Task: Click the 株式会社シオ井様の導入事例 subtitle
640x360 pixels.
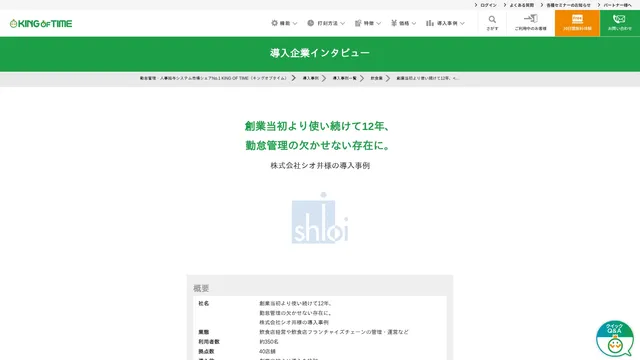Action: 320,165
